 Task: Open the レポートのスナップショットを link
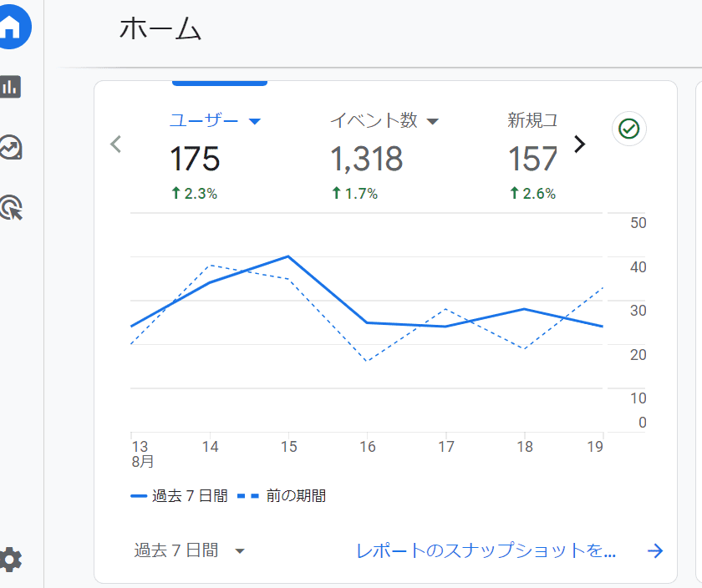(486, 550)
